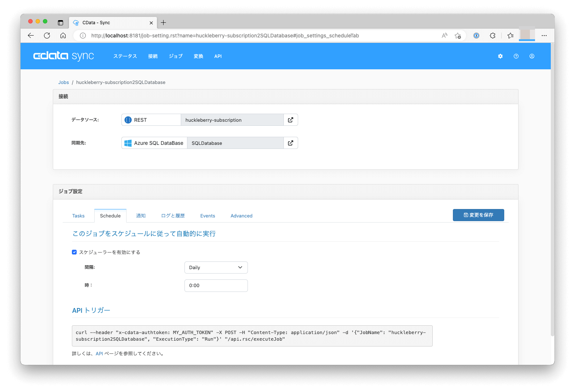Open the 通知 tab
Screen dimensions: 575x392
[x=141, y=216]
